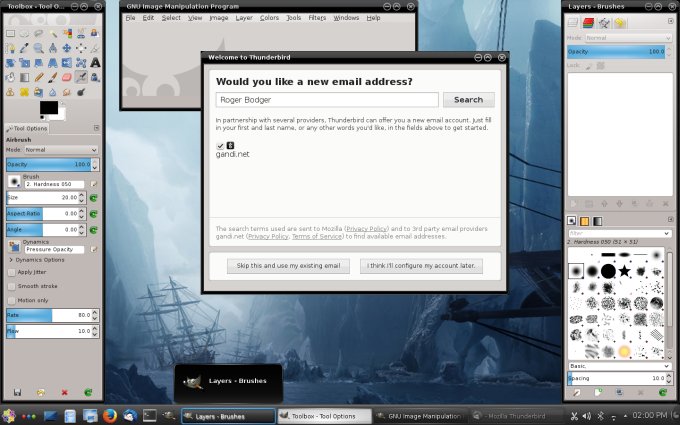Open the volume control in system tray
Viewport: 680px width, 425px height.
click(587, 416)
